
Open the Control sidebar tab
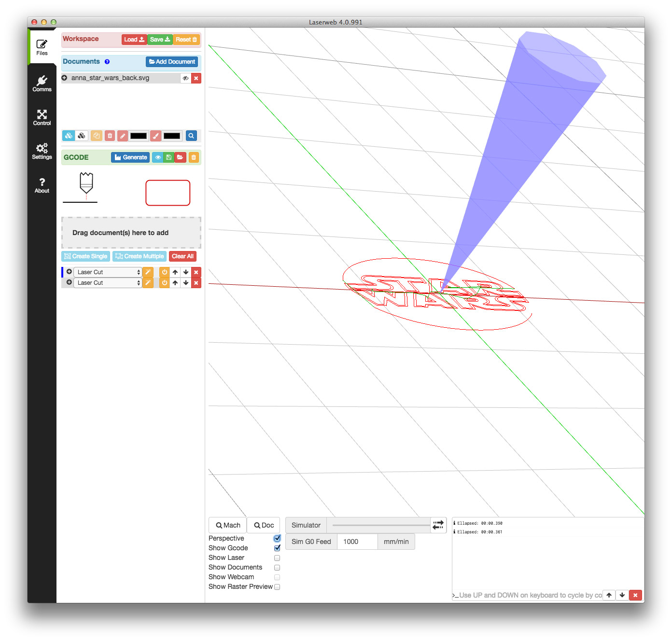point(42,117)
